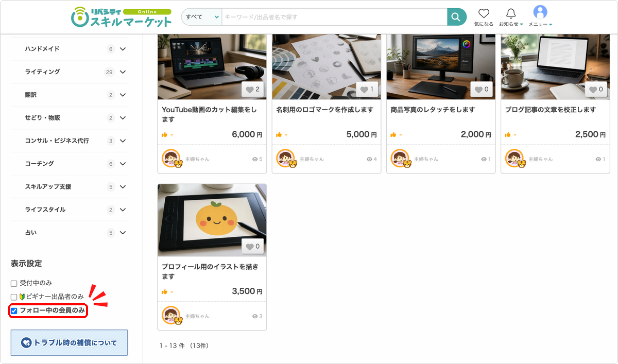Image resolution: width=618 pixels, height=364 pixels.
Task: Click the search magnifier button
Action: point(456,17)
